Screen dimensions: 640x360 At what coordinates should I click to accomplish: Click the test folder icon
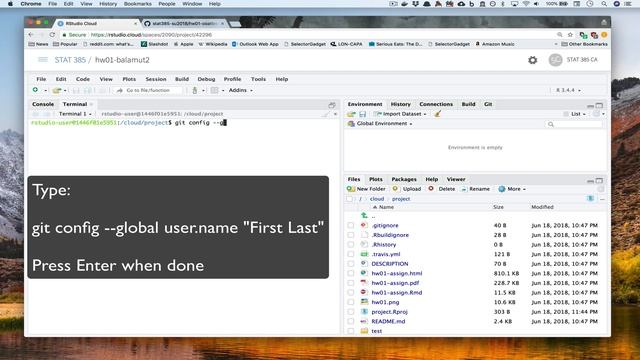(364, 331)
